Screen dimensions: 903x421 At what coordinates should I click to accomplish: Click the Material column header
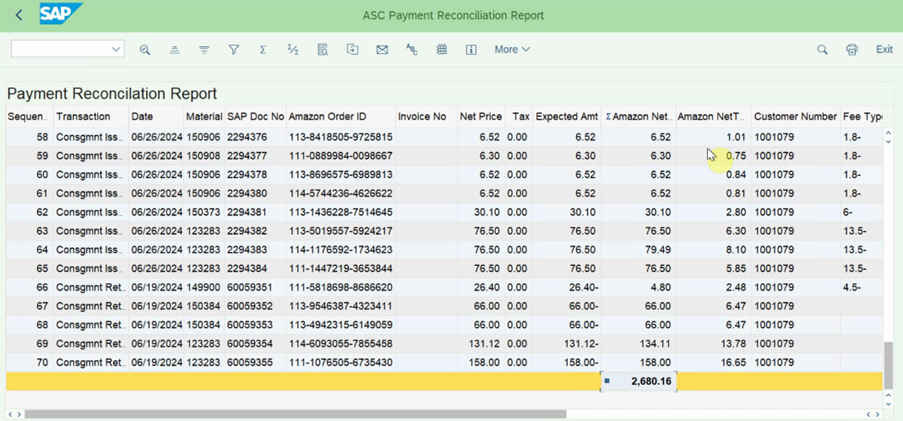204,116
